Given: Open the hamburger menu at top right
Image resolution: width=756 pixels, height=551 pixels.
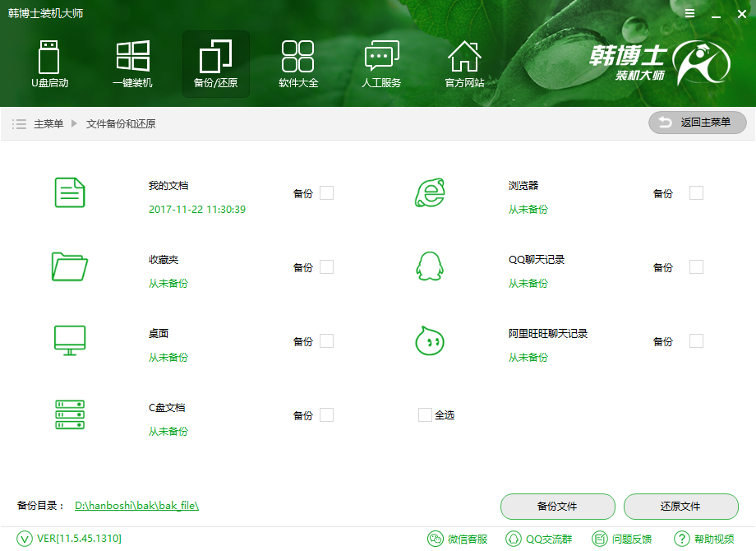Looking at the screenshot, I should tap(689, 13).
